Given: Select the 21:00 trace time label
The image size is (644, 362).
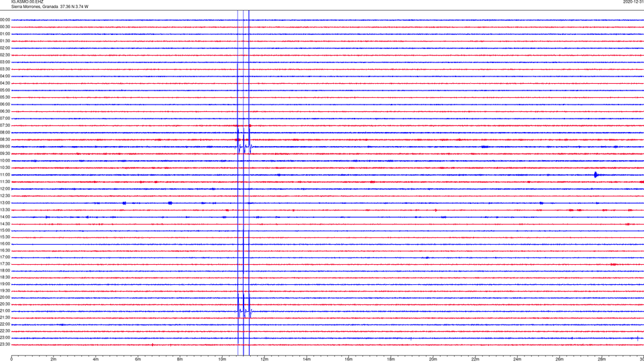Looking at the screenshot, I should 5,311.
